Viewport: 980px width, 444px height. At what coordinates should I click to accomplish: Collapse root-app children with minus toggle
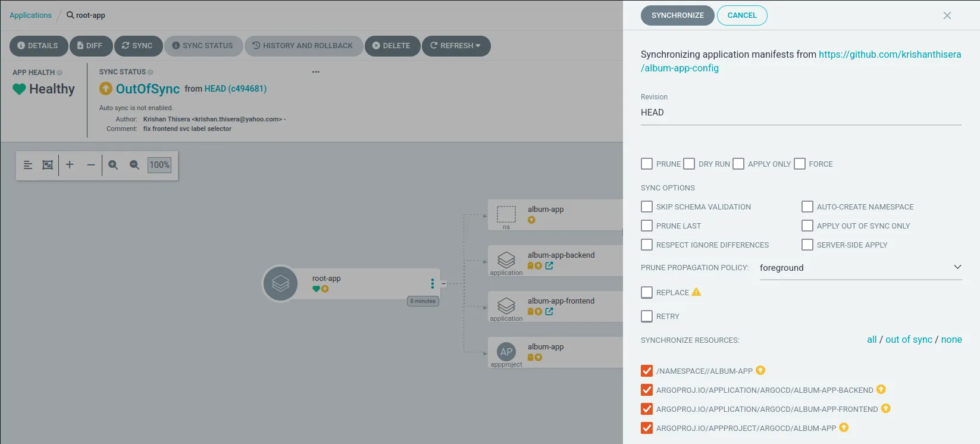click(443, 284)
